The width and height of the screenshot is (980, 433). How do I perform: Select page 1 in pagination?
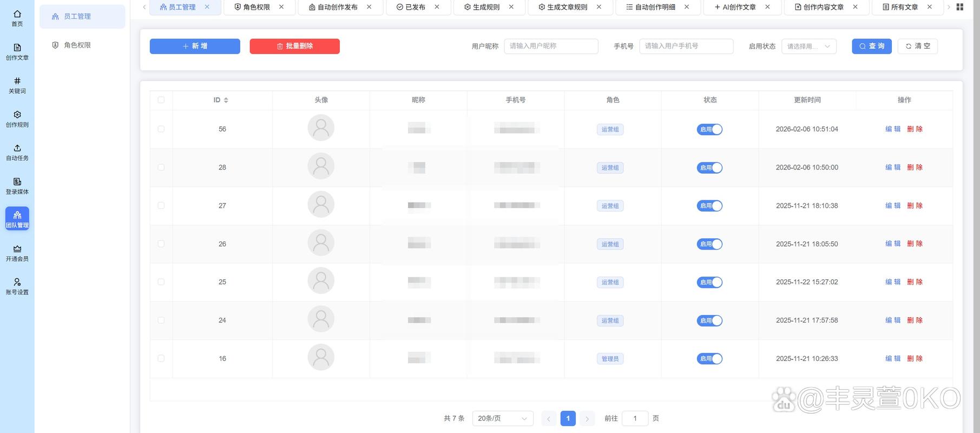click(568, 418)
